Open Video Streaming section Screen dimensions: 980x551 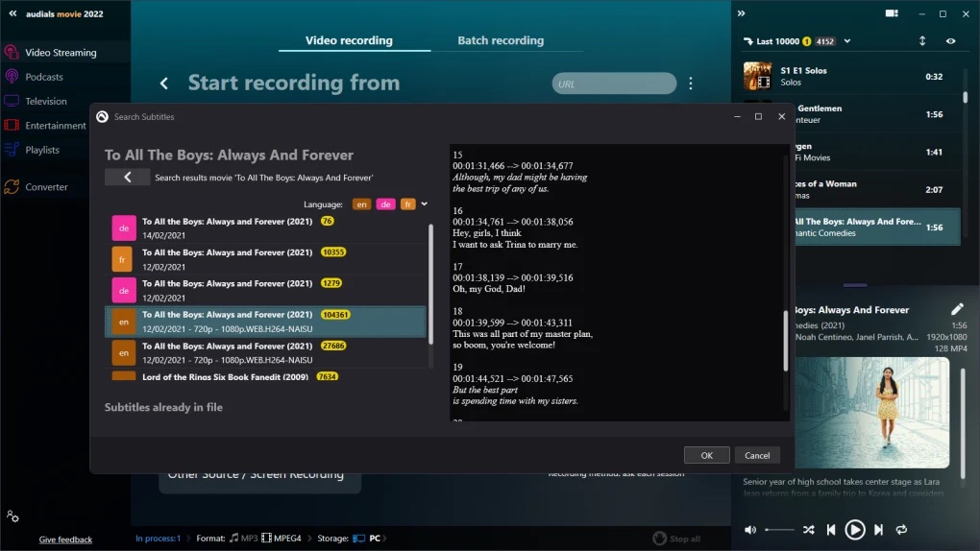pyautogui.click(x=61, y=53)
